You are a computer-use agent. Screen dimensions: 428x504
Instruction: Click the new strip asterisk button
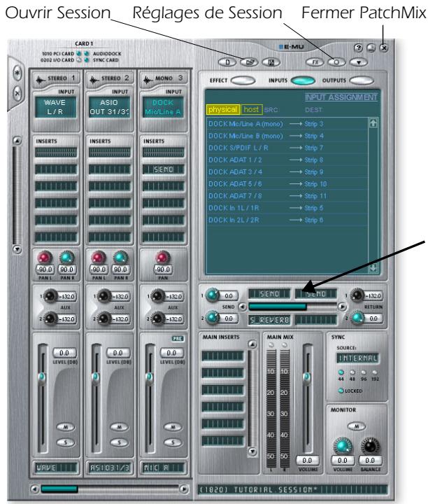pyautogui.click(x=17, y=73)
